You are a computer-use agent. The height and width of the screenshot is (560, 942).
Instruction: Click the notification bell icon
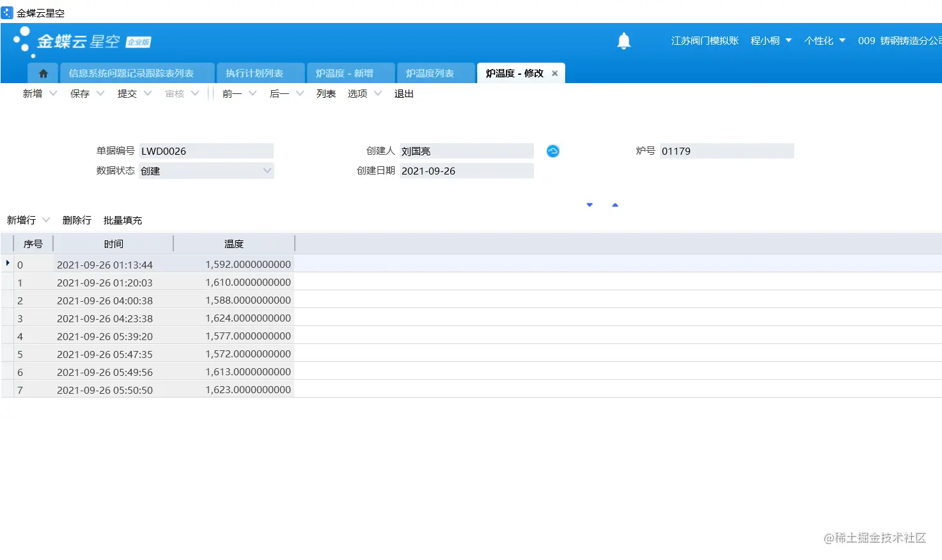click(624, 40)
